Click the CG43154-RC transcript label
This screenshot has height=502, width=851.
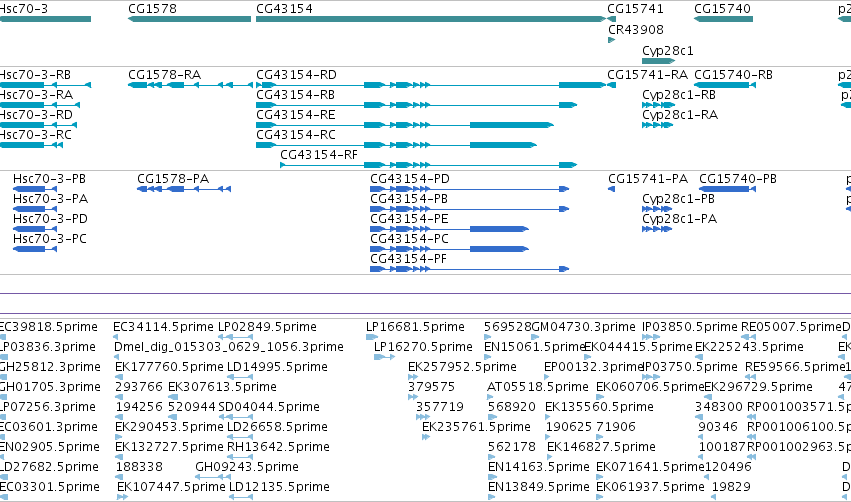(296, 135)
